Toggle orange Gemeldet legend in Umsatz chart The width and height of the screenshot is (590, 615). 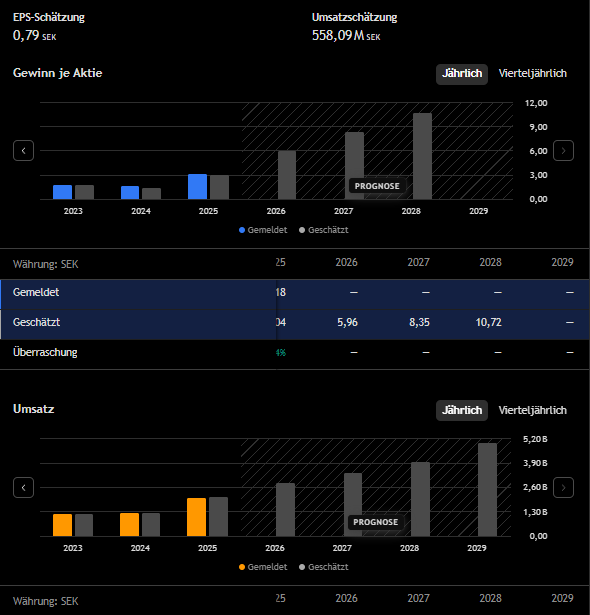pos(263,567)
